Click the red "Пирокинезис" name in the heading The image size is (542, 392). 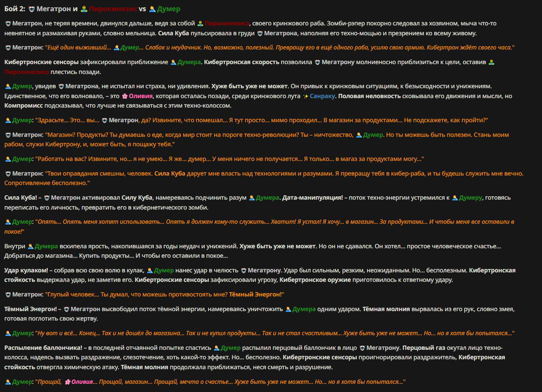tap(113, 9)
